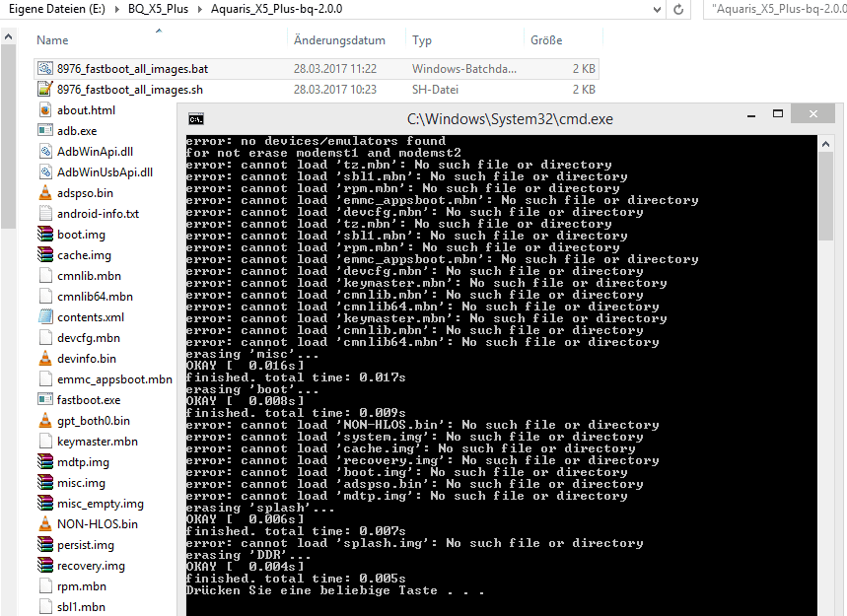Select the Typ column header
847x616 pixels.
(x=422, y=40)
